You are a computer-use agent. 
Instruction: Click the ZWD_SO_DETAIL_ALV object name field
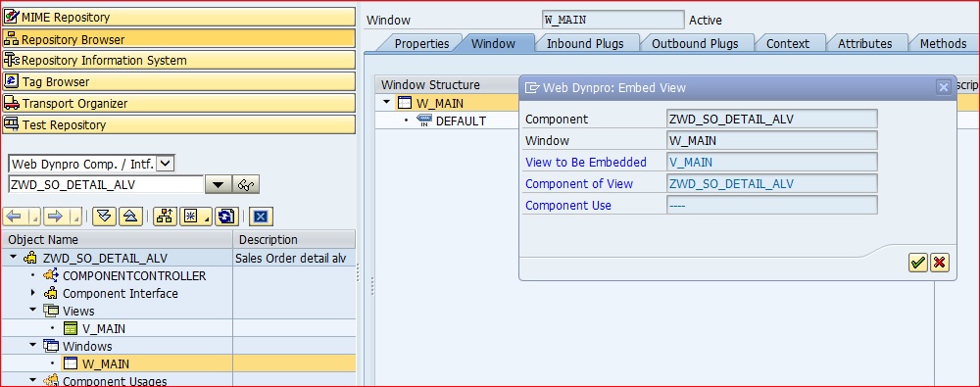[106, 184]
